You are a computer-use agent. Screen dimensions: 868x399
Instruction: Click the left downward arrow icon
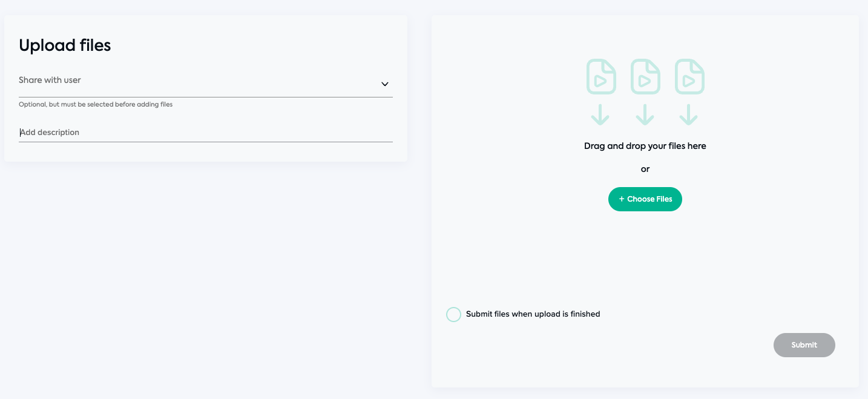[x=600, y=114]
